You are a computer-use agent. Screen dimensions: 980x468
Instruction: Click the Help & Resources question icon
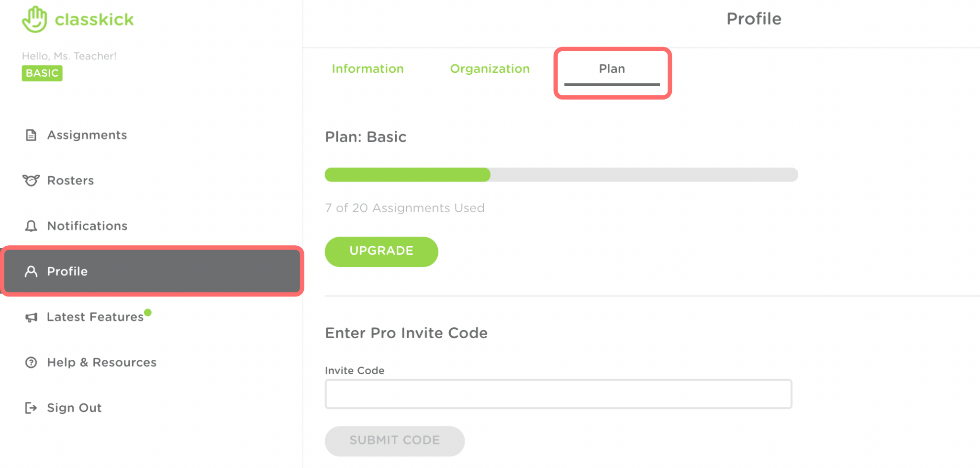pyautogui.click(x=31, y=363)
